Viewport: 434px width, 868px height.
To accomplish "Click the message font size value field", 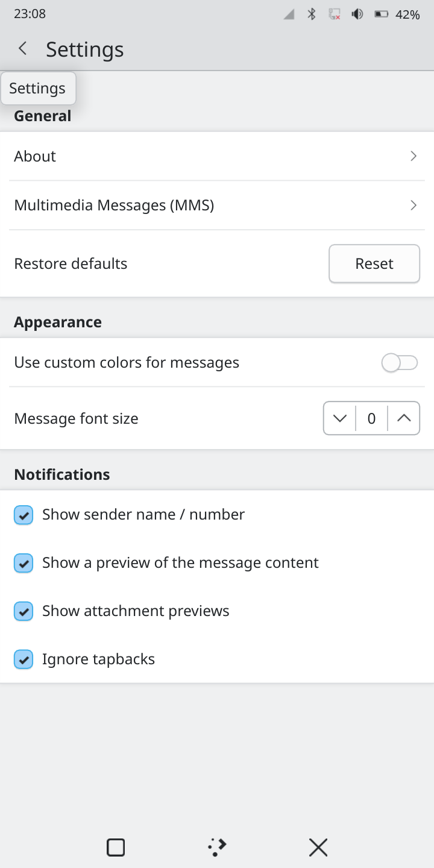I will 371,418.
